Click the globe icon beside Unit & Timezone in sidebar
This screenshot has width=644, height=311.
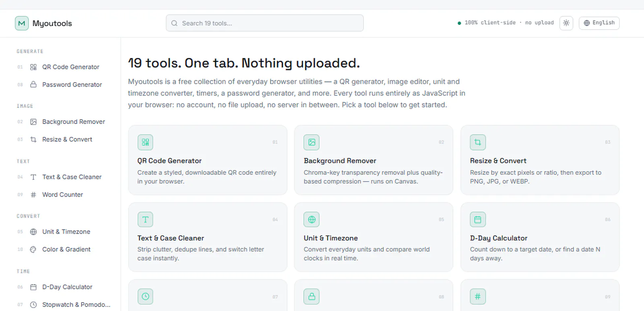point(33,232)
